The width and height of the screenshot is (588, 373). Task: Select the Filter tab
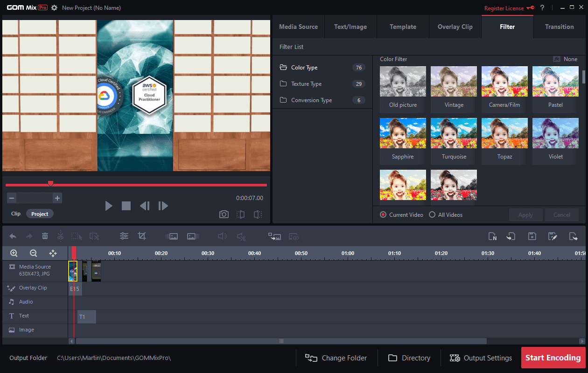(x=507, y=27)
